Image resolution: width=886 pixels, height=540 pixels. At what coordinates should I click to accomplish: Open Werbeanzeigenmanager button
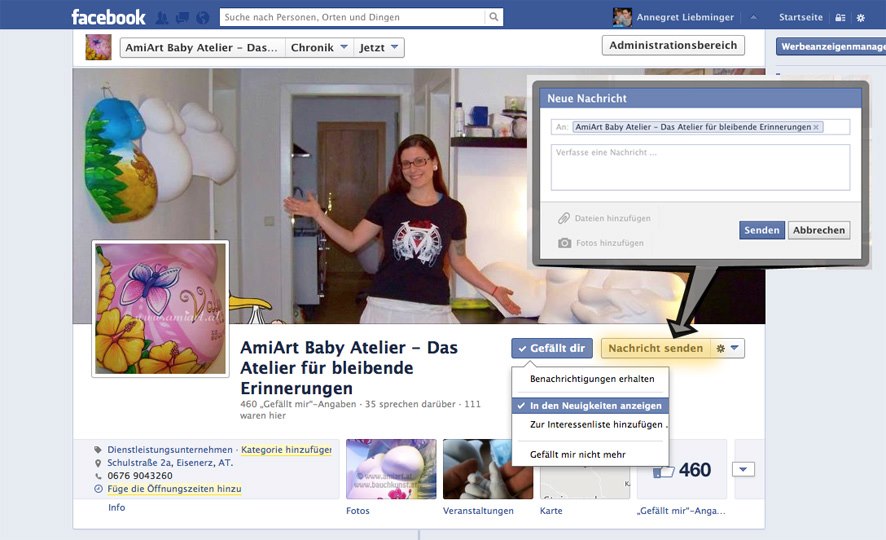[831, 47]
